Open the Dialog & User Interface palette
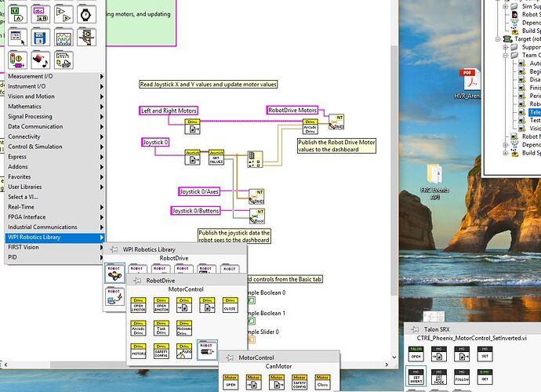This screenshot has height=392, width=541. (x=17, y=37)
